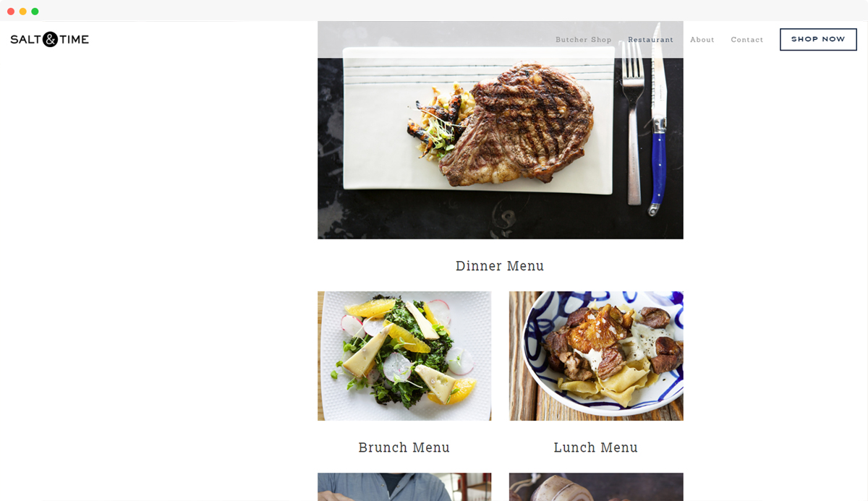868x501 pixels.
Task: Open the grilled steak dinner photo
Action: point(501,130)
